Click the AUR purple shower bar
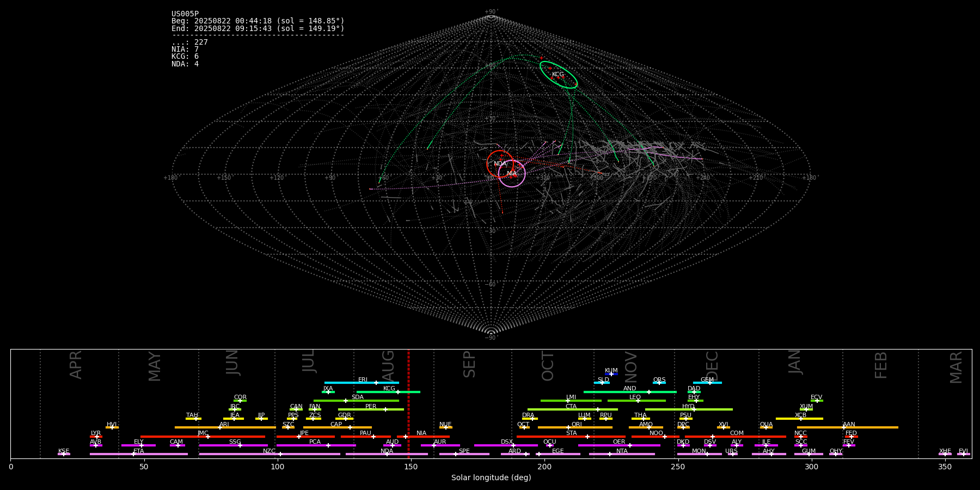980x490 pixels. (440, 445)
